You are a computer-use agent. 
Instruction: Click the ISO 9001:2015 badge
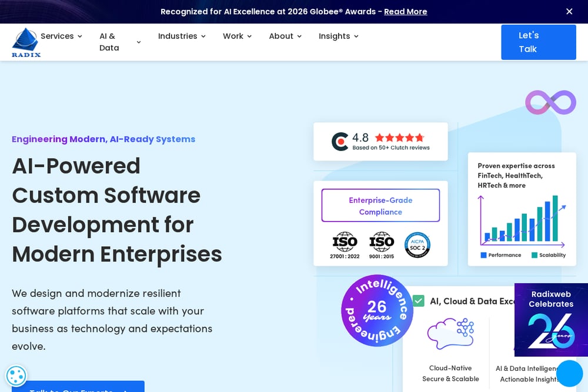click(x=382, y=246)
